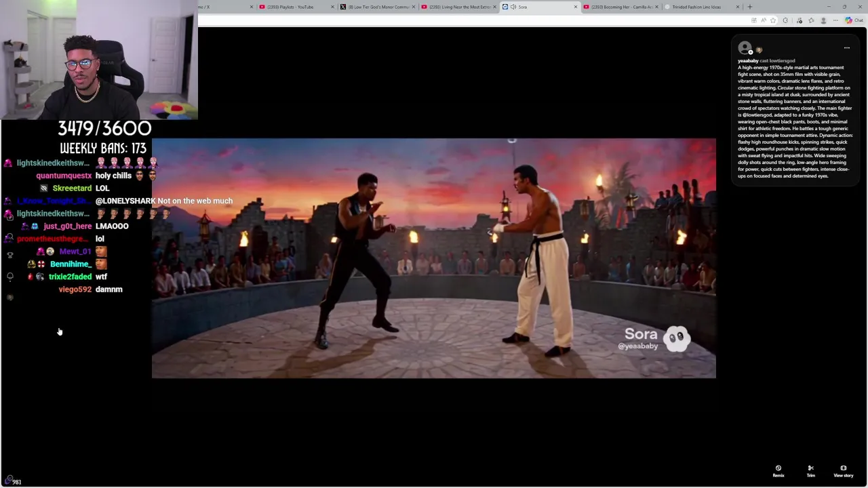Switch to the Living Near the Most Extreme tab
This screenshot has height=488, width=868.
click(x=459, y=7)
